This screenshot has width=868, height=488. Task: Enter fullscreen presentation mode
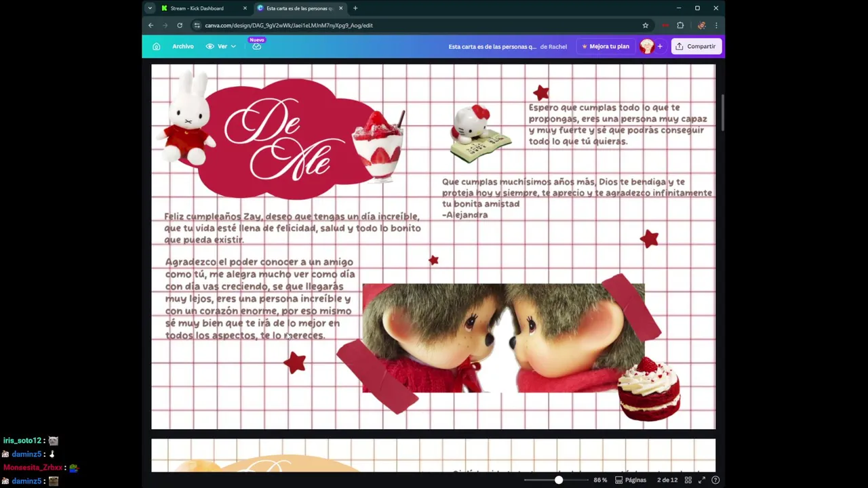pyautogui.click(x=702, y=480)
